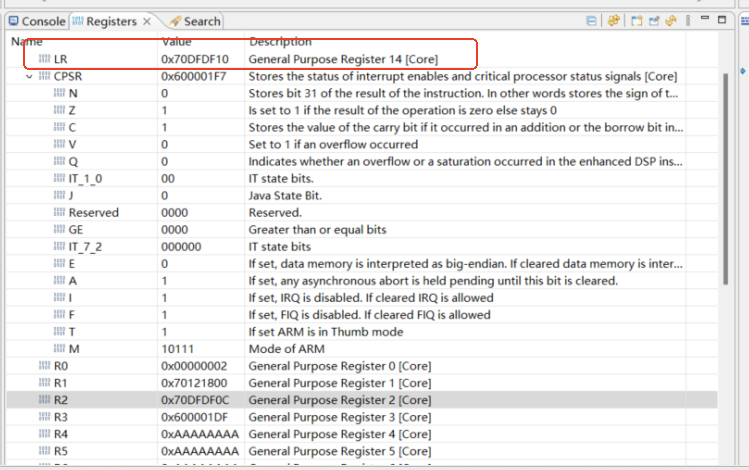Click the register icon beside R4

(x=44, y=434)
